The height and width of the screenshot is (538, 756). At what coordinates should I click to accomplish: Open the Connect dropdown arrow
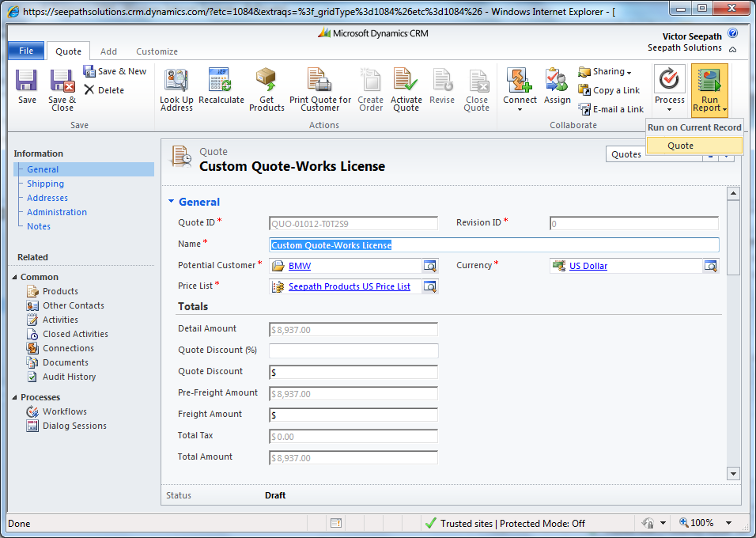click(520, 110)
